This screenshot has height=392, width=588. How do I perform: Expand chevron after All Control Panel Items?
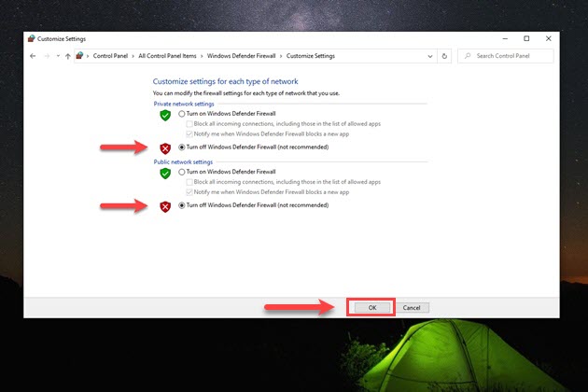(202, 56)
